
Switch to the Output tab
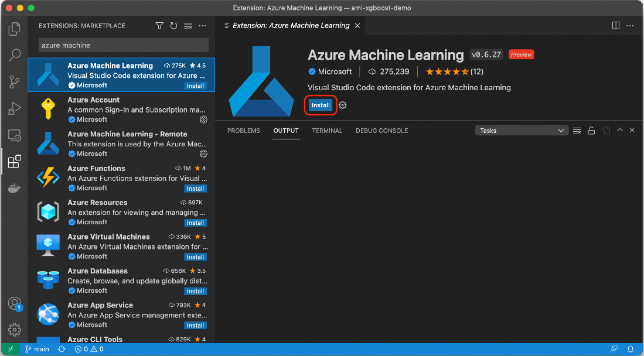point(286,131)
